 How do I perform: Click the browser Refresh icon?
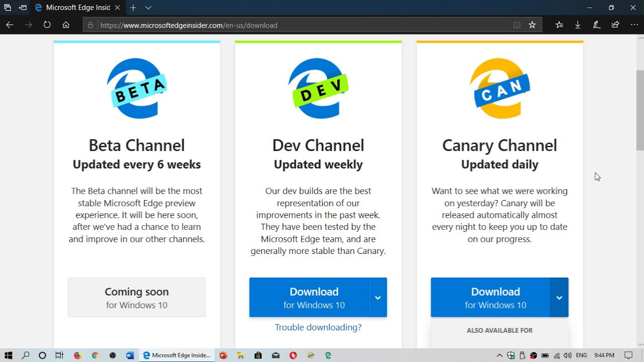(47, 25)
